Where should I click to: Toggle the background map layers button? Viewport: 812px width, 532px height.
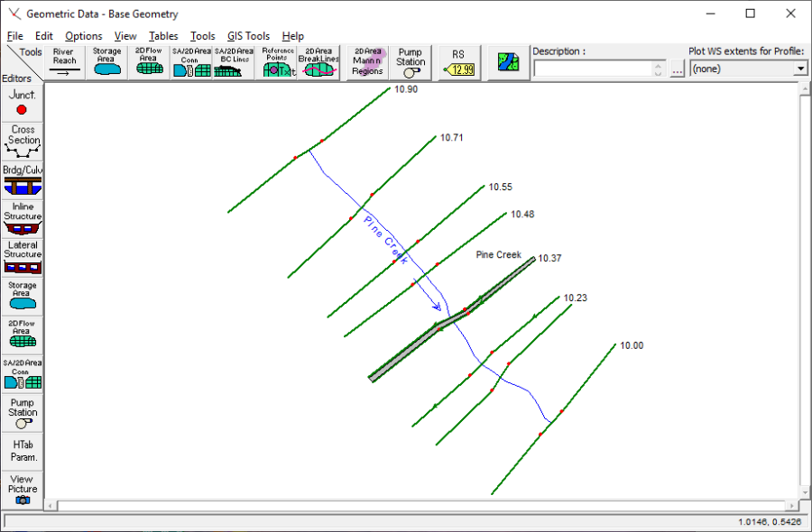coord(509,63)
